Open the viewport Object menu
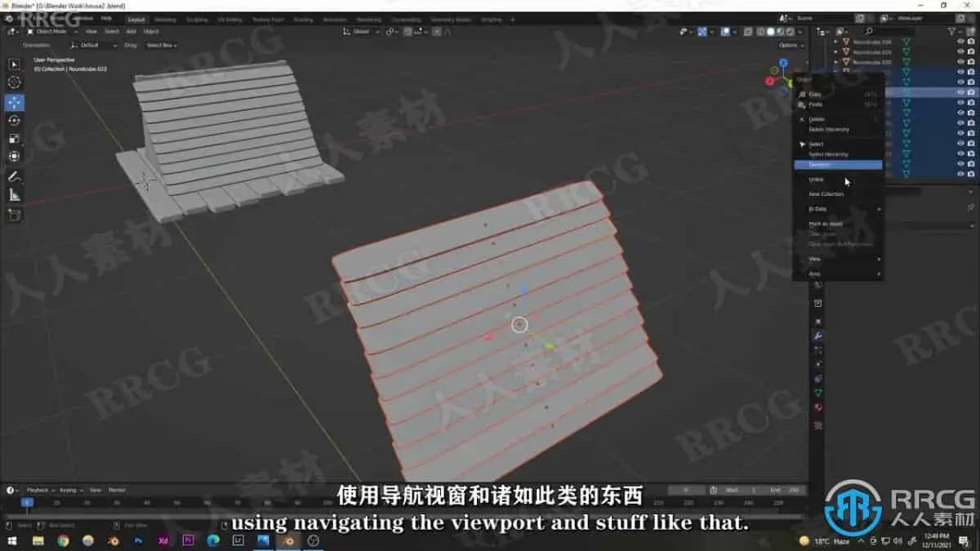Viewport: 980px width, 551px height. pos(151,31)
